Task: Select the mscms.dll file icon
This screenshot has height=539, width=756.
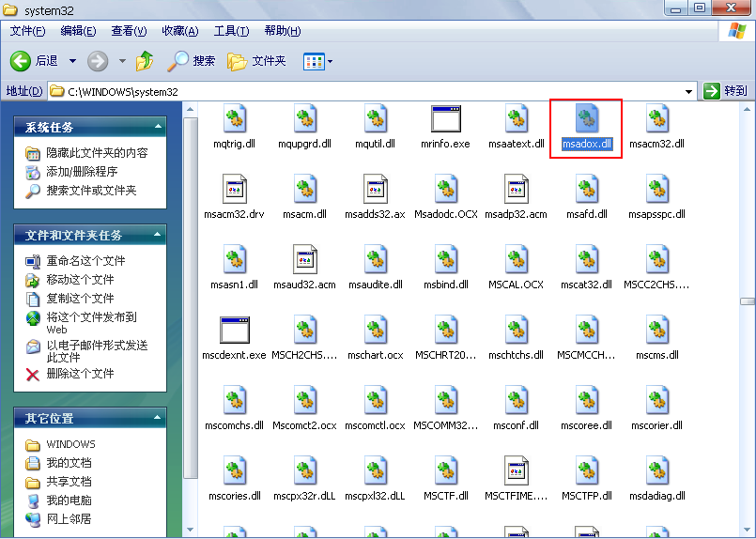Action: 656,330
